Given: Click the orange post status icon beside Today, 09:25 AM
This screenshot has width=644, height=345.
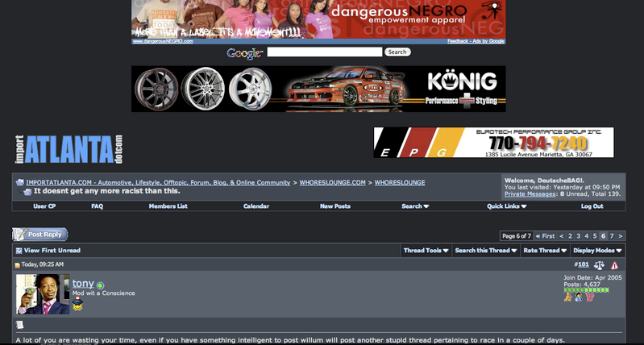Looking at the screenshot, I should pos(17,265).
